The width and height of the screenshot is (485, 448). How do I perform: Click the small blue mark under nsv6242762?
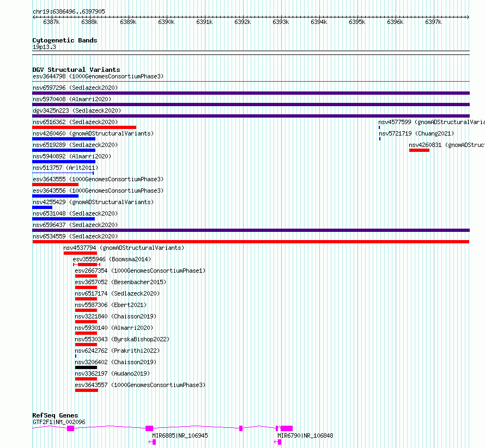76,356
